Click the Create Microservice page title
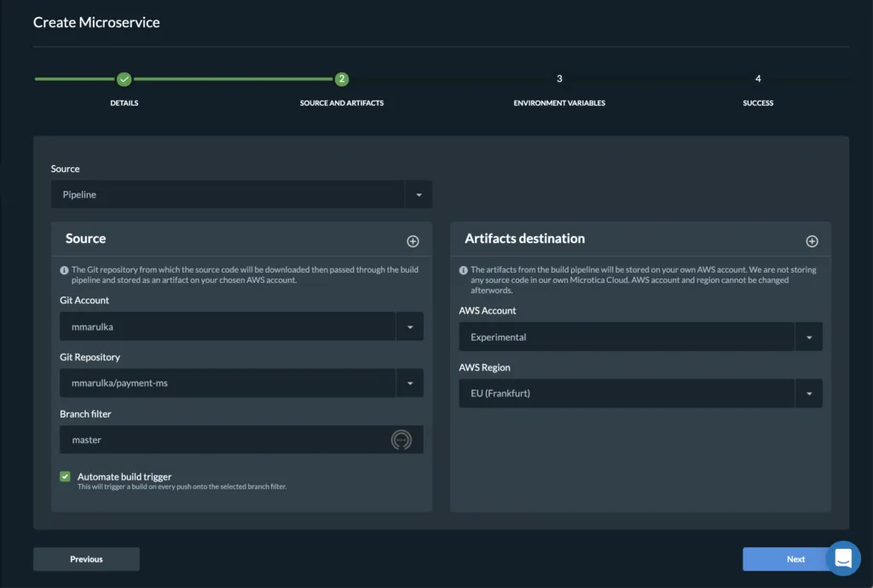 (96, 22)
